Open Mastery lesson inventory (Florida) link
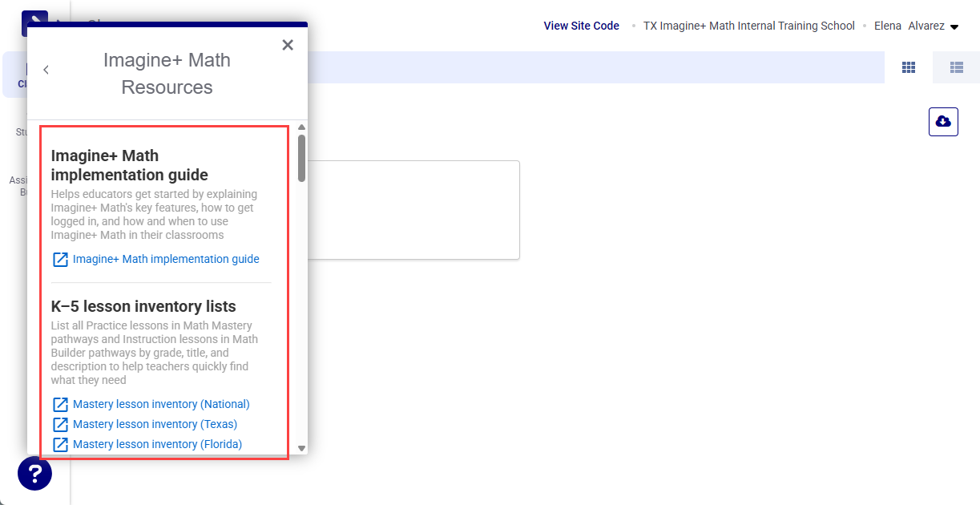980x505 pixels. 157,444
